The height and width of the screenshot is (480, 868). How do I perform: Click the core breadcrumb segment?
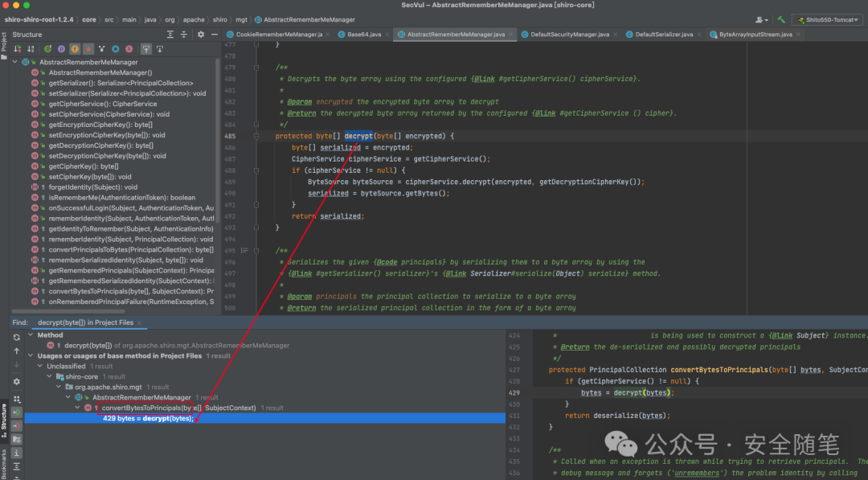point(89,19)
